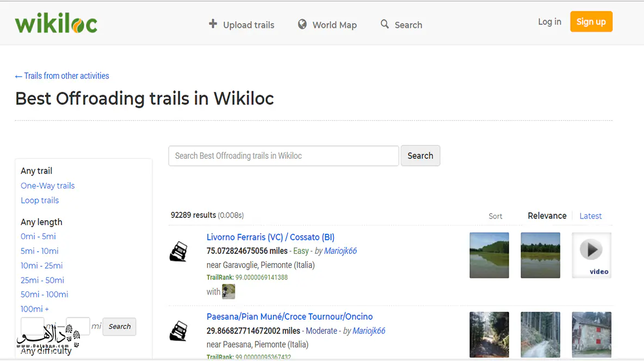
Task: Click the plus icon beside Upload trails
Action: tap(213, 24)
